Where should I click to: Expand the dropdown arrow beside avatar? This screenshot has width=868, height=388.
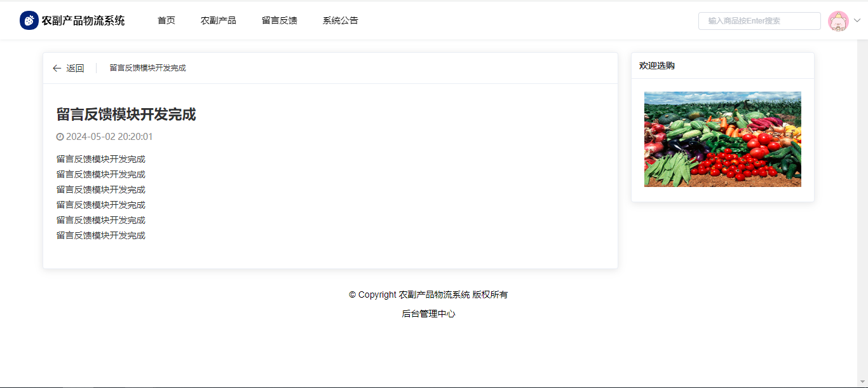click(x=857, y=20)
